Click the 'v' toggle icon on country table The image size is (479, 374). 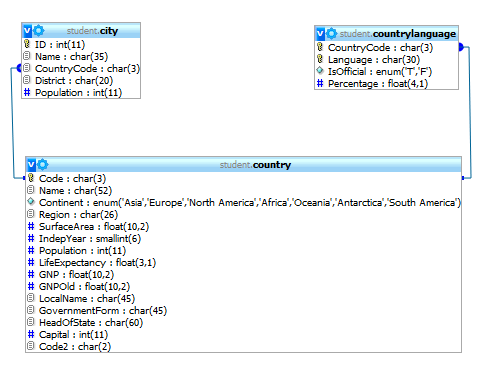click(x=31, y=165)
